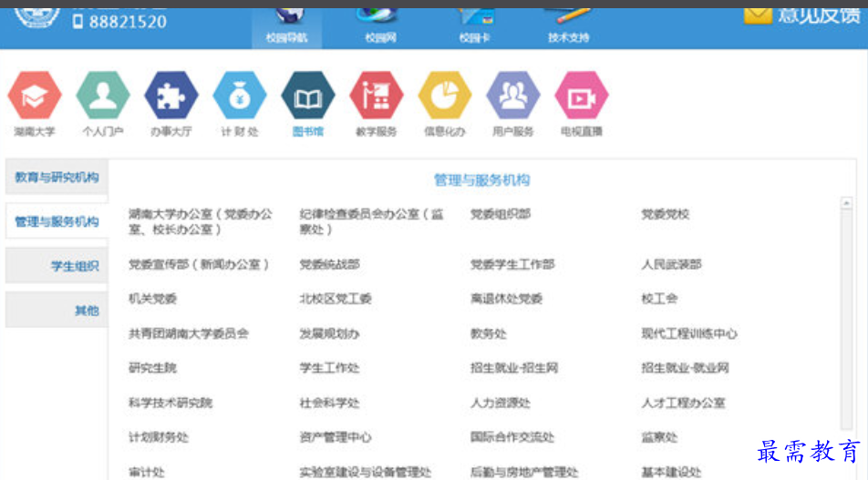This screenshot has width=868, height=480.
Task: Open the 用户服务 users icon
Action: (x=513, y=95)
